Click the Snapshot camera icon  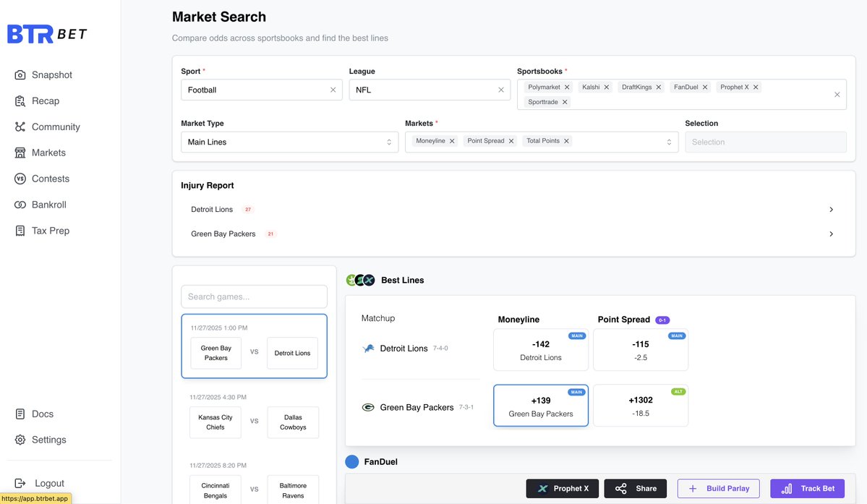coord(20,74)
